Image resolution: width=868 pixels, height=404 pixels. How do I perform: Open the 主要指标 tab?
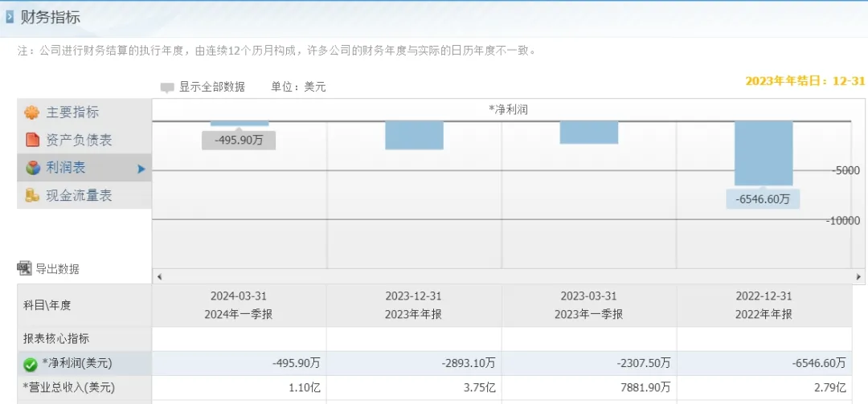pyautogui.click(x=84, y=112)
